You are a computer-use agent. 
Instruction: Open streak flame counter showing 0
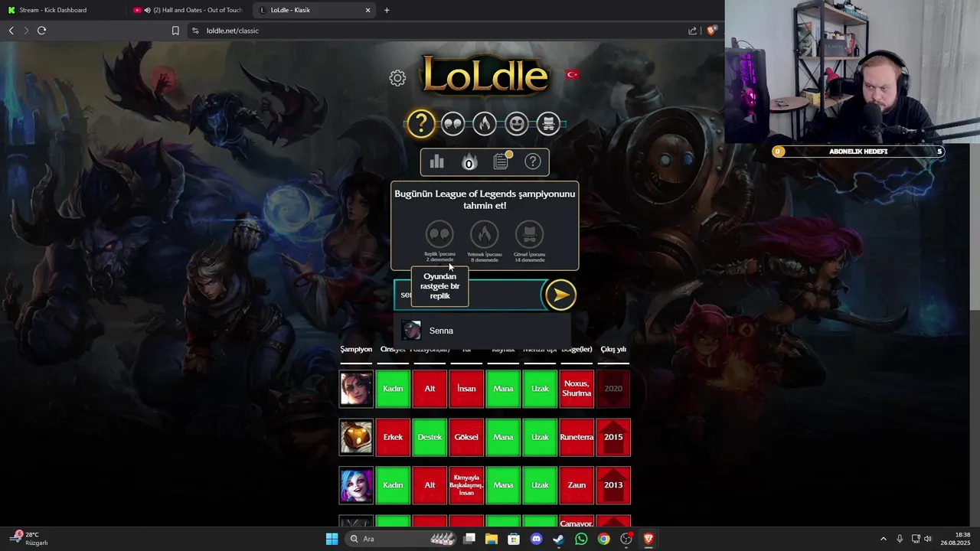point(469,162)
